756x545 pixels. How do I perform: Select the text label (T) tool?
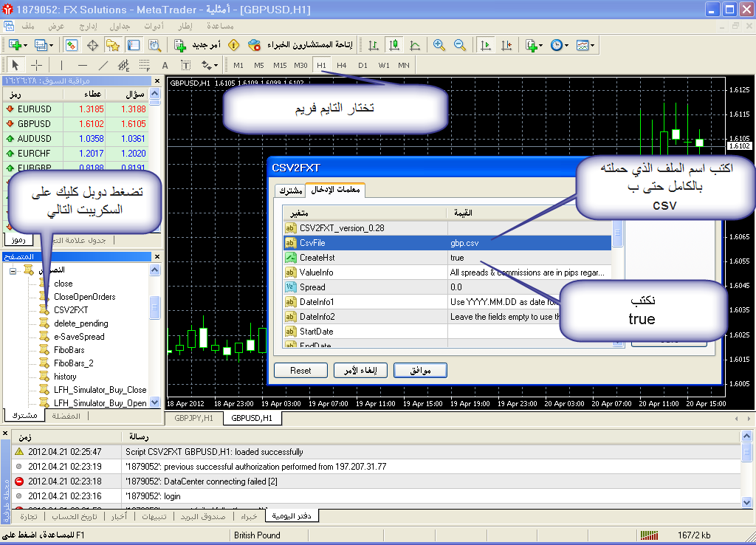[x=185, y=65]
